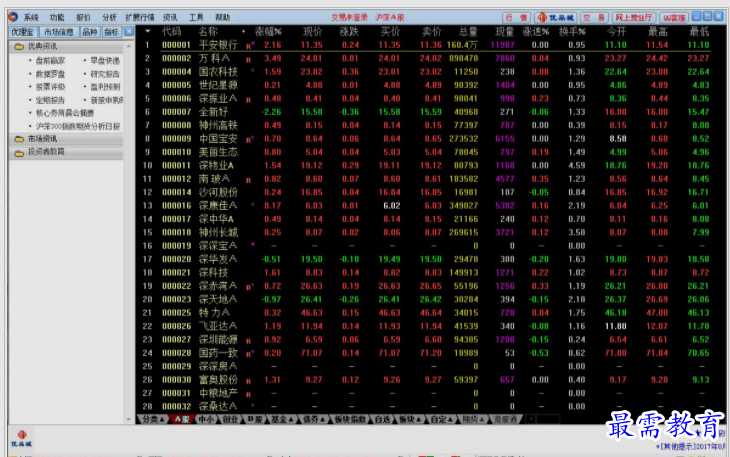
Task: Expand the 分类 tab dropdown at bottom
Action: click(151, 420)
